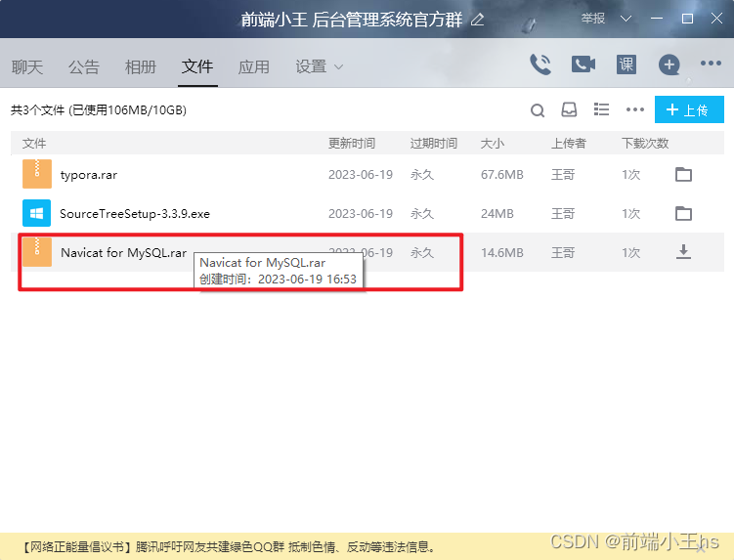The height and width of the screenshot is (560, 734).
Task: Sort by 更新时间 column header
Action: pyautogui.click(x=352, y=144)
